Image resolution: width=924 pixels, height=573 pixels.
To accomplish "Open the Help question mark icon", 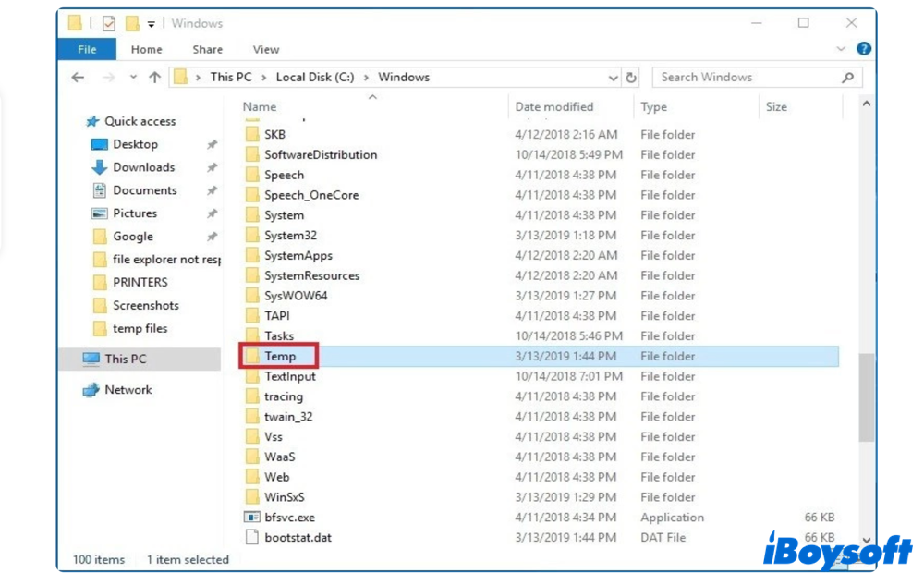I will pos(863,49).
